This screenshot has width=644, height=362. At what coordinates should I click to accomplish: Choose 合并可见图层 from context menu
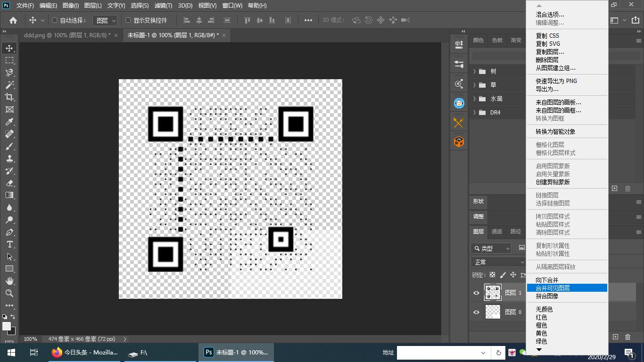click(x=553, y=288)
